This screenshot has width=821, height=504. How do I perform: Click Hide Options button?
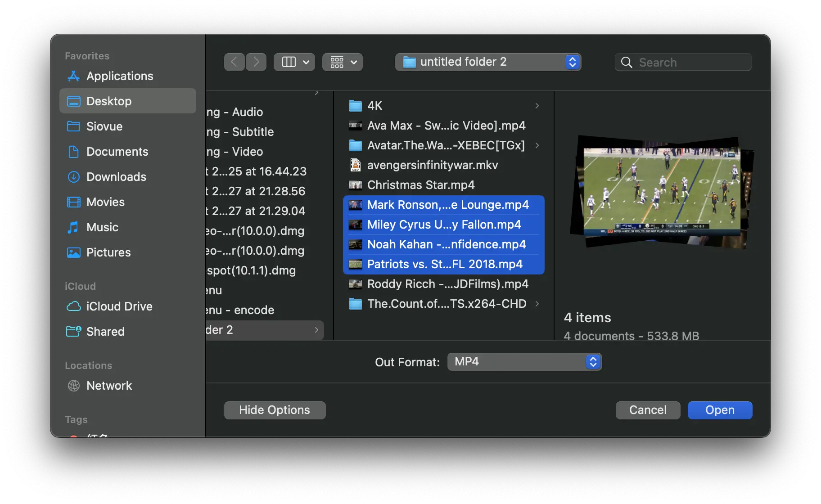[x=275, y=410]
